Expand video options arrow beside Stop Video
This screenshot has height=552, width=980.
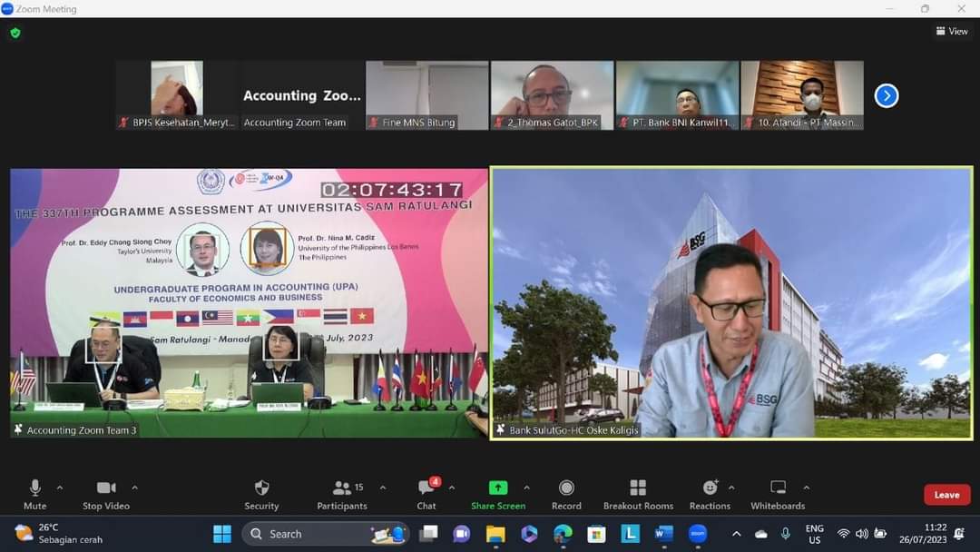click(x=134, y=488)
